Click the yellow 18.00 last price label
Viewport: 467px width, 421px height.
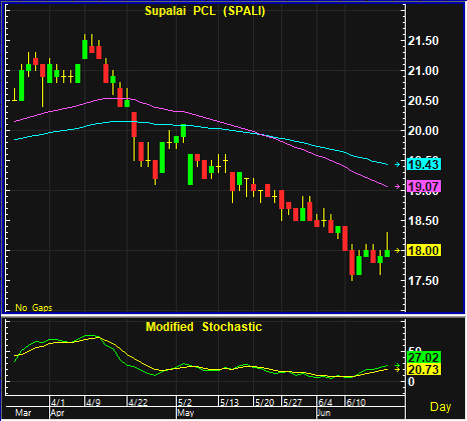click(424, 250)
